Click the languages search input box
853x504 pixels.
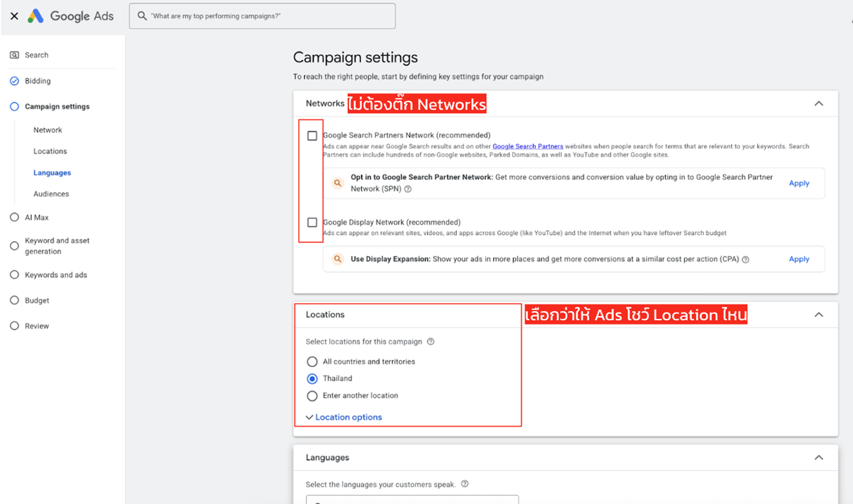click(x=412, y=500)
